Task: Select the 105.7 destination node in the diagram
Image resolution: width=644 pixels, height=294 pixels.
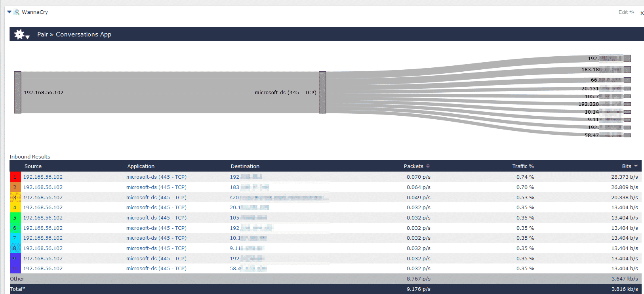Action: point(627,96)
